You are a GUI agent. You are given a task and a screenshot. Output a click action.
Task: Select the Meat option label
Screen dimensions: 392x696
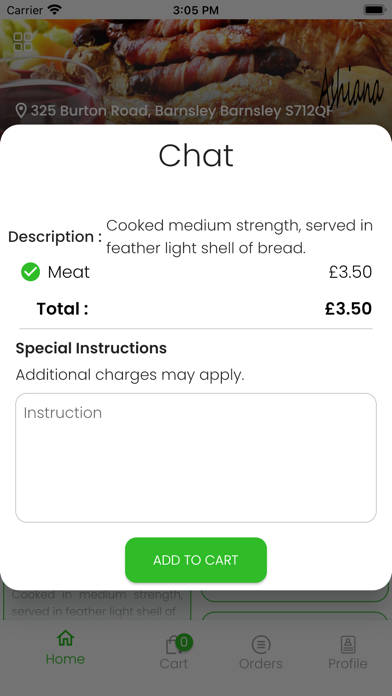tap(69, 272)
